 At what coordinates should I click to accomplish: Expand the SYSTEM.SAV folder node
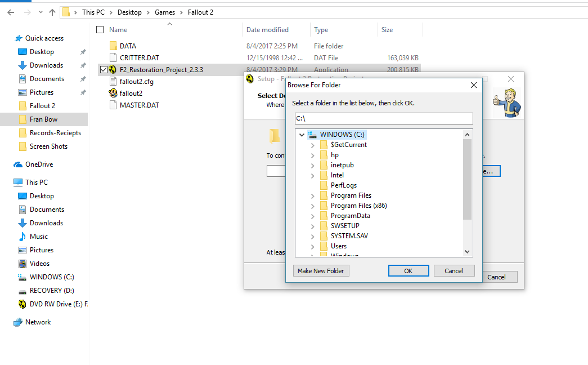pyautogui.click(x=312, y=236)
